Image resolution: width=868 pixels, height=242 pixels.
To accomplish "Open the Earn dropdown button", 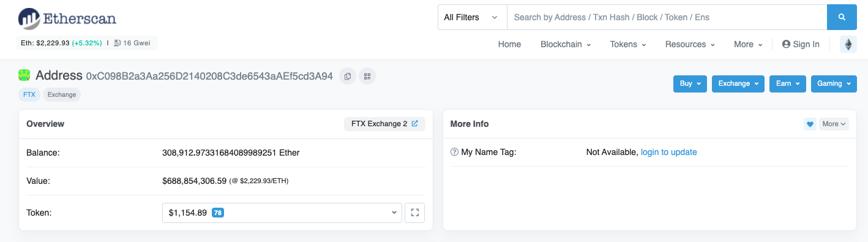I will tap(788, 83).
